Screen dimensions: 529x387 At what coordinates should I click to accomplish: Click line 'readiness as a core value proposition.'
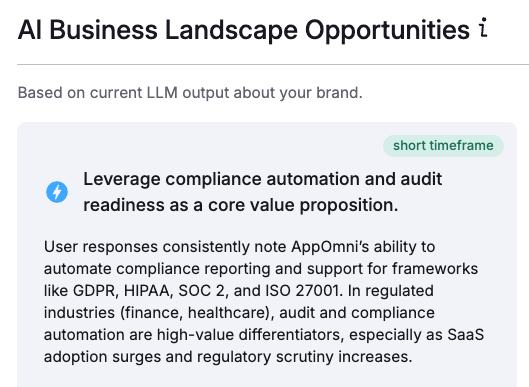click(x=241, y=205)
